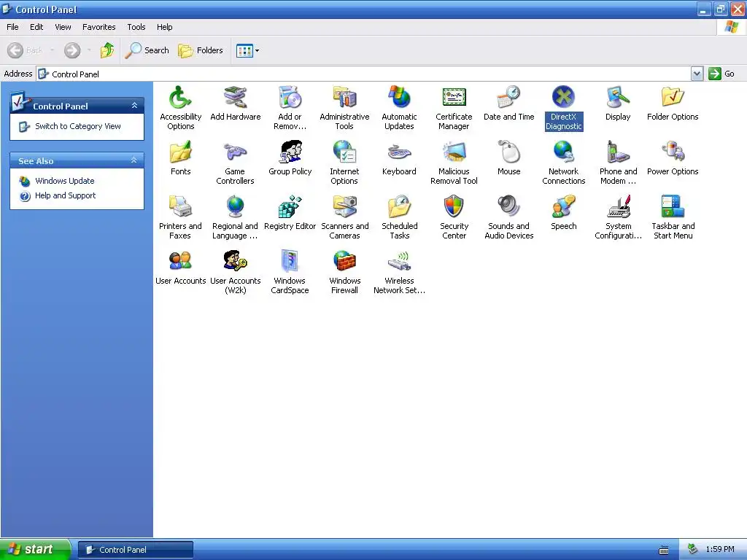Click Switch to Category View link
Viewport: 747px width, 560px height.
tap(77, 126)
